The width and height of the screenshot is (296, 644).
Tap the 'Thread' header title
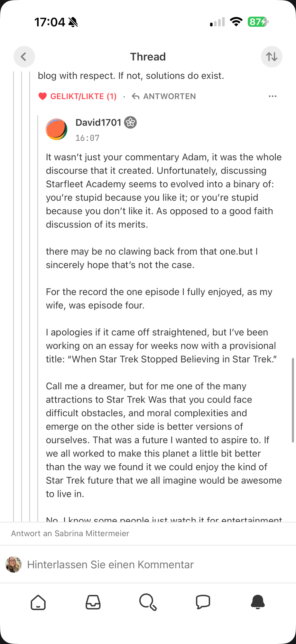[x=148, y=57]
